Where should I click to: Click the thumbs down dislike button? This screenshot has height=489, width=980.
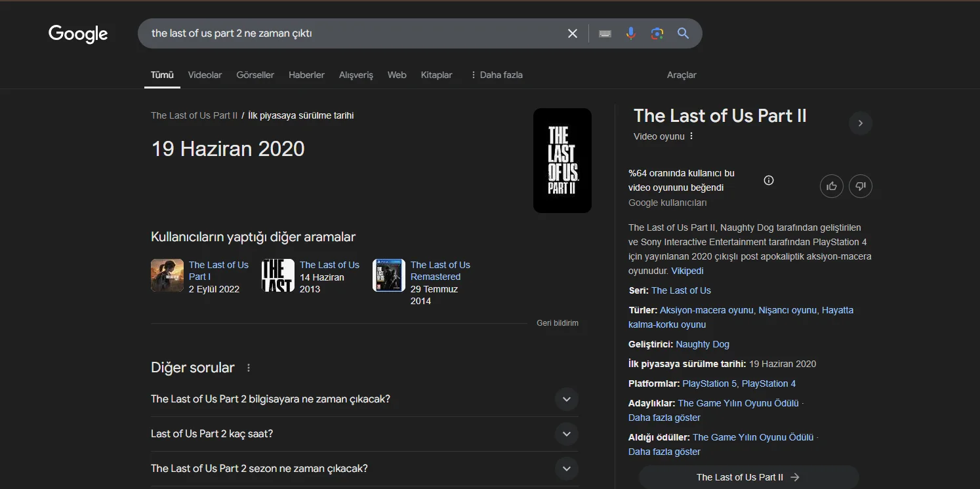point(861,186)
